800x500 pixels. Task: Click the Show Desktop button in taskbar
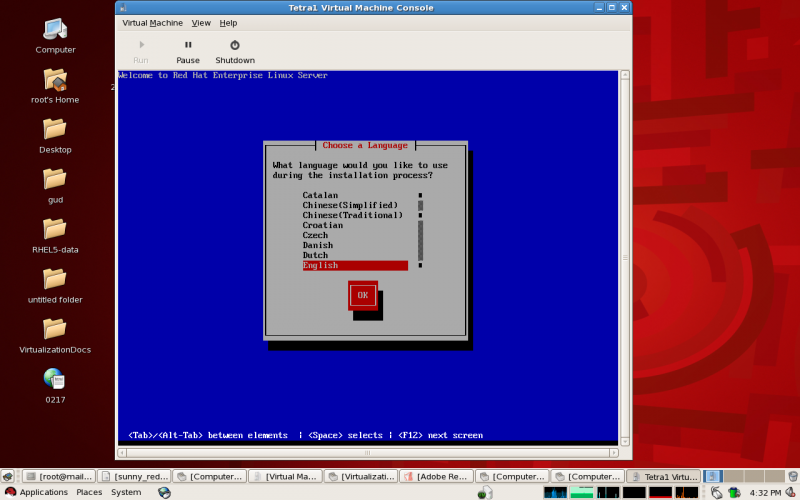click(x=8, y=477)
